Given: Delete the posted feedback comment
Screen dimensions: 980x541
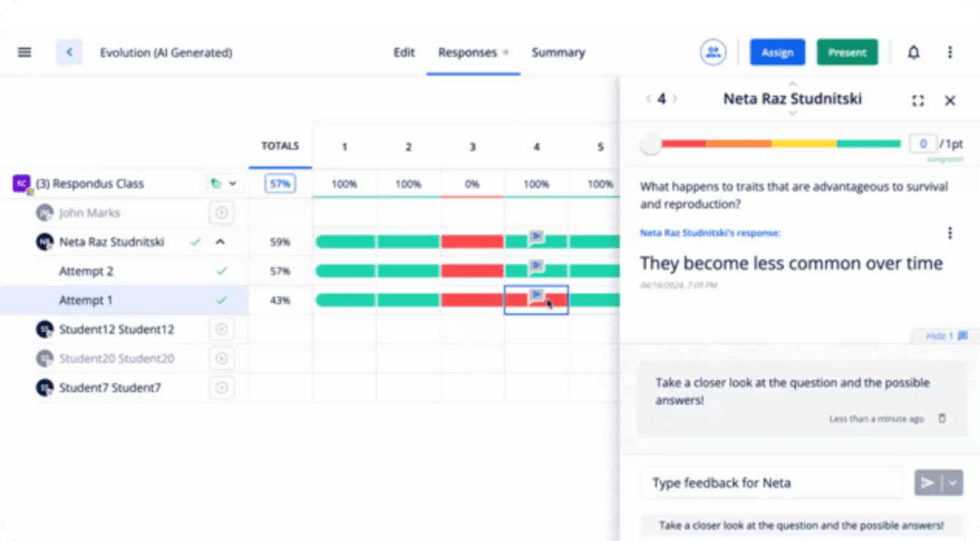Looking at the screenshot, I should (x=942, y=419).
